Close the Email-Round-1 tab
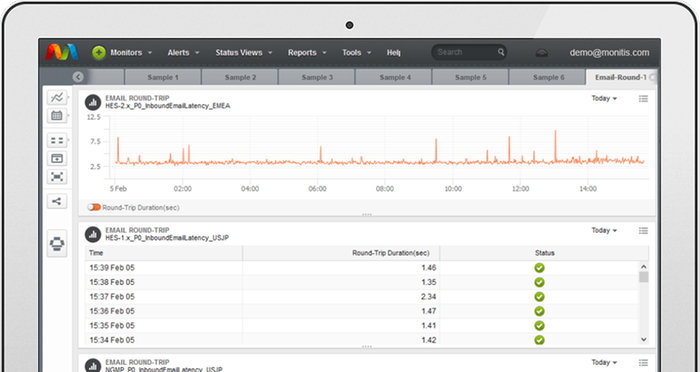Viewport: 700px width, 372px height. [652, 77]
